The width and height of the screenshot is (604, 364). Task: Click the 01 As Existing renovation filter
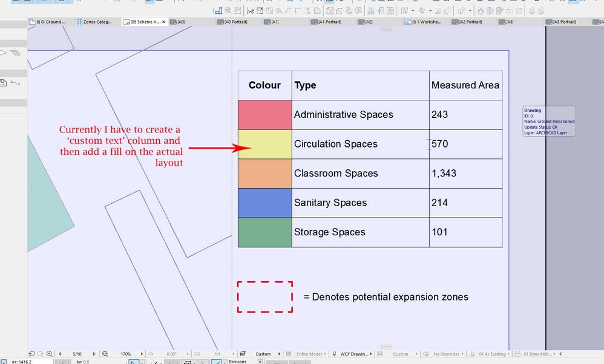pyautogui.click(x=490, y=354)
